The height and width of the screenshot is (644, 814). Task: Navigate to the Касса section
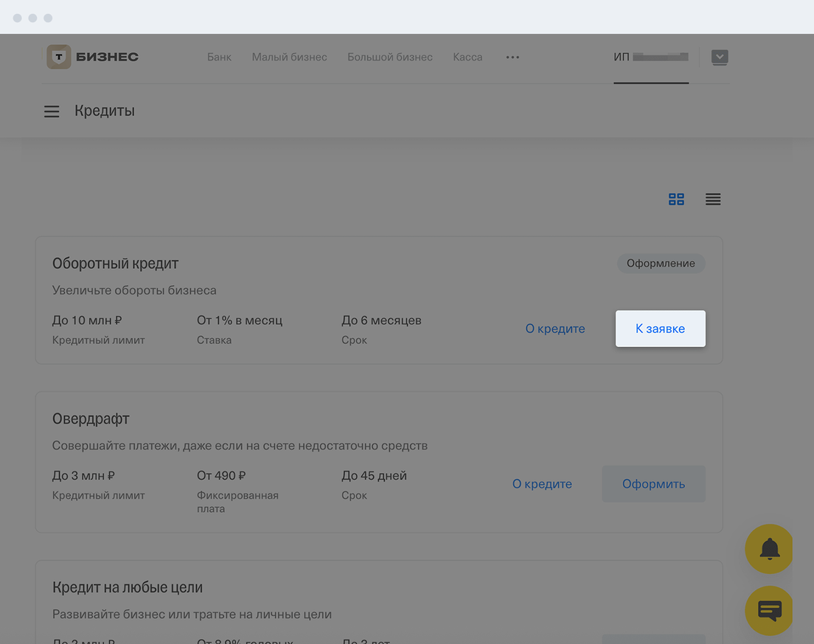click(x=467, y=57)
